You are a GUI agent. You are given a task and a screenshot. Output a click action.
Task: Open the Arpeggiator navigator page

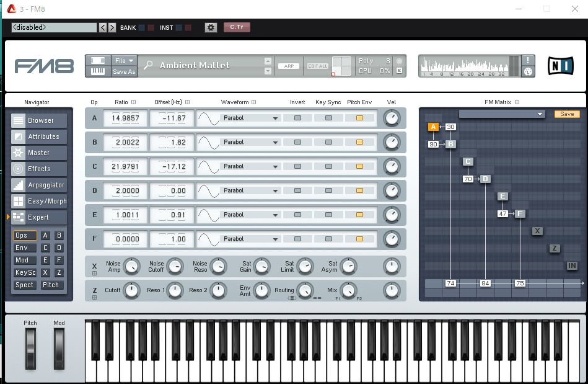tap(39, 185)
